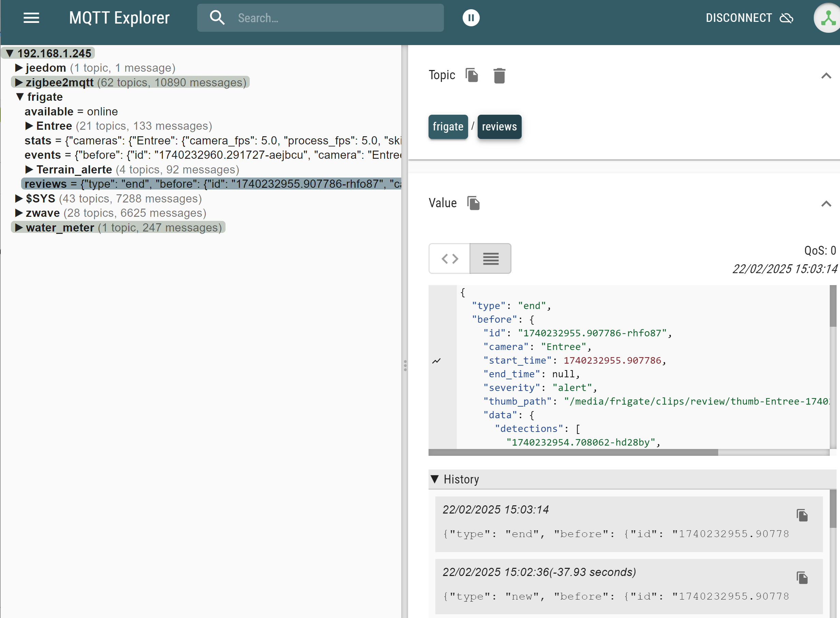Click the green connection avatar icon
Screen dimensions: 840x618
coord(828,18)
